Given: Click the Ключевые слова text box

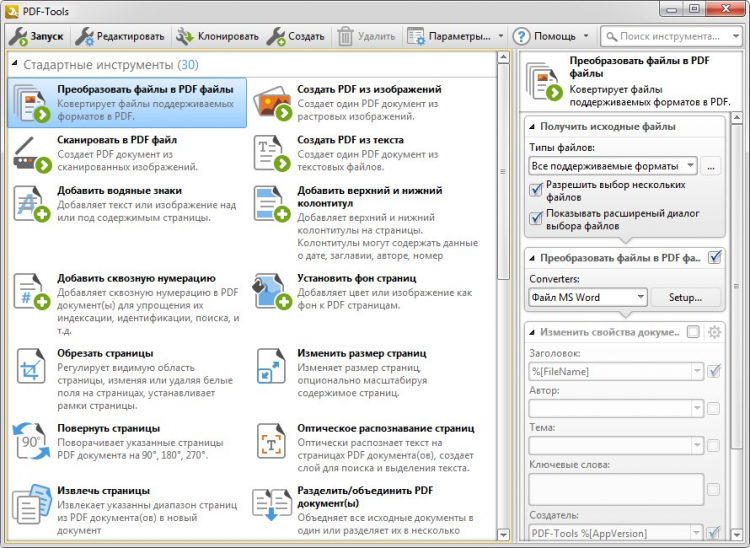Looking at the screenshot, I should tap(616, 489).
